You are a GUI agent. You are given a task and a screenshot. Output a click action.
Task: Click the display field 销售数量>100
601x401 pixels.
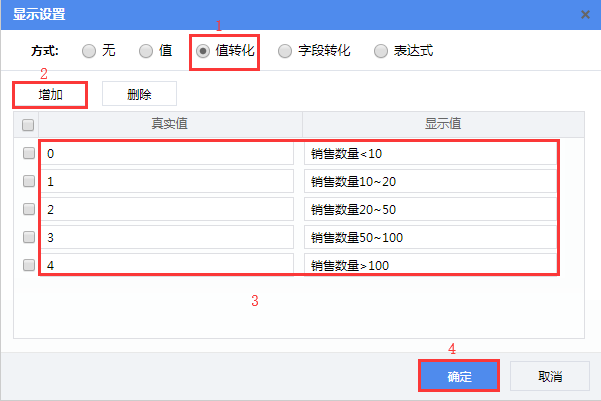[430, 265]
